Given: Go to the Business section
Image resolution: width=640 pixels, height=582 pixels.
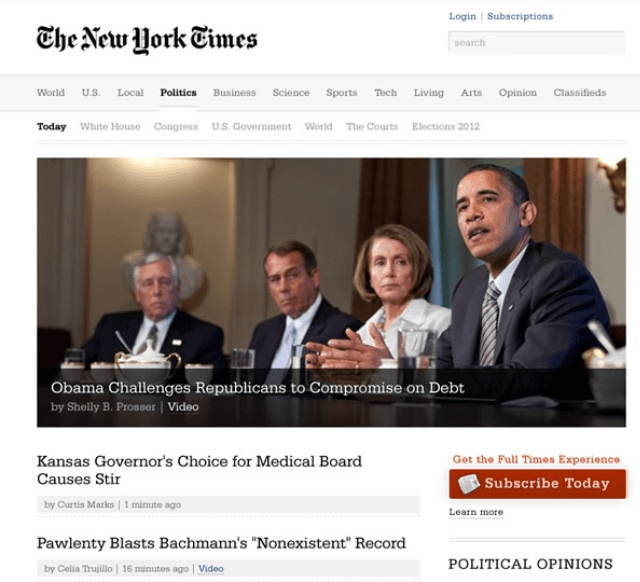Looking at the screenshot, I should pos(234,93).
